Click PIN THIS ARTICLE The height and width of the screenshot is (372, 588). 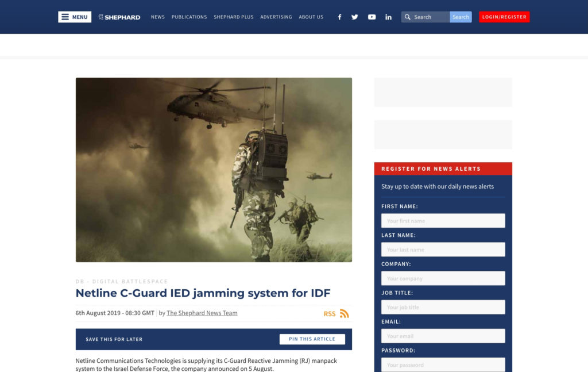click(312, 339)
